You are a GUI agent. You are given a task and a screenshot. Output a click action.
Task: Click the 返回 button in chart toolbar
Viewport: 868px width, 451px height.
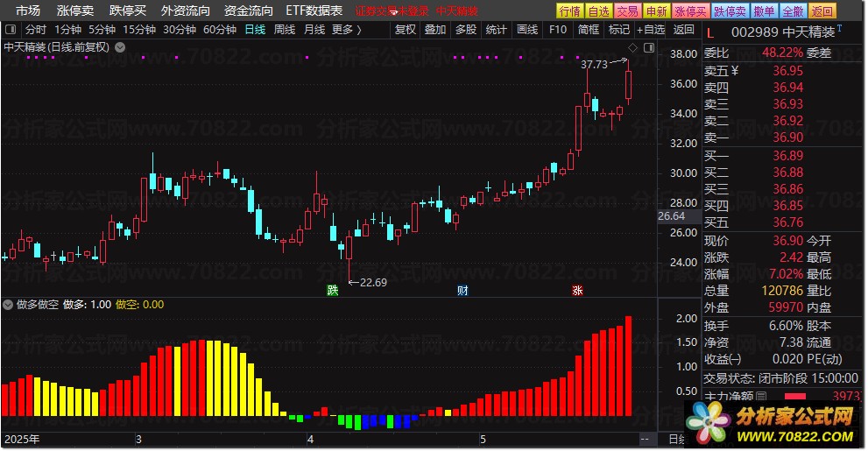click(684, 29)
